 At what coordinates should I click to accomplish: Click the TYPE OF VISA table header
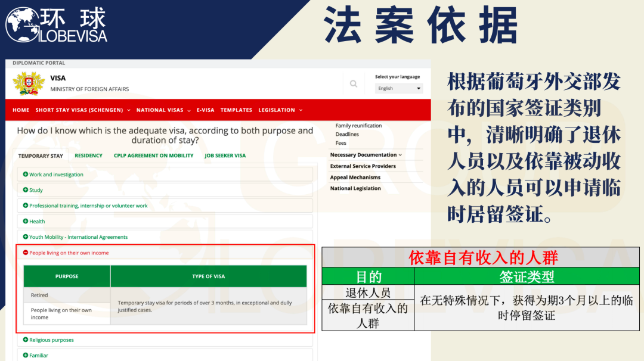tap(209, 276)
